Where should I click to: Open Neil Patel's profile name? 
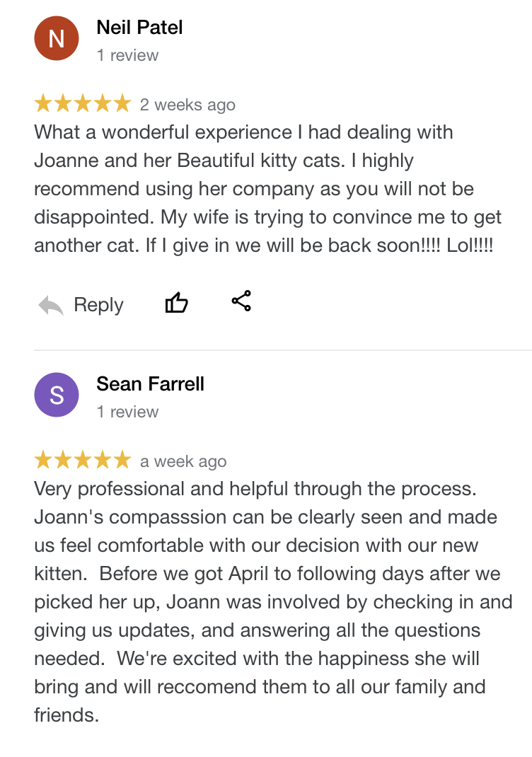click(x=139, y=28)
